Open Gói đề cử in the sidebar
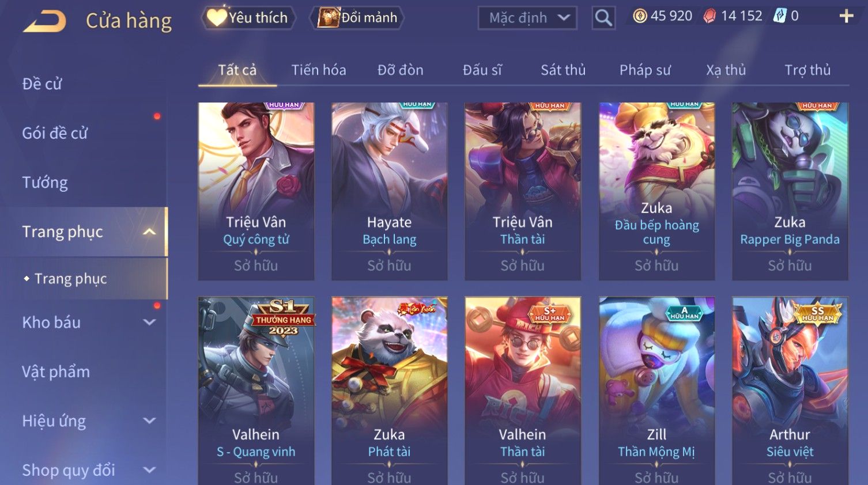868x485 pixels. 55,133
